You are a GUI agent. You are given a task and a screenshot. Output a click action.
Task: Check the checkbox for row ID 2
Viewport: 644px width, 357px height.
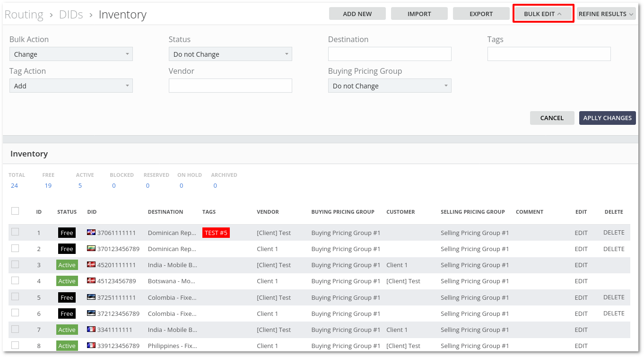15,248
